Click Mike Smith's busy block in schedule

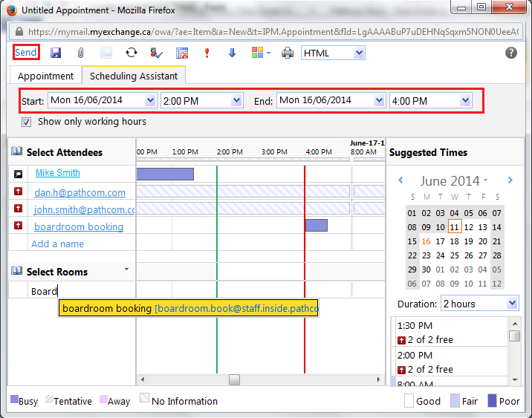point(165,174)
